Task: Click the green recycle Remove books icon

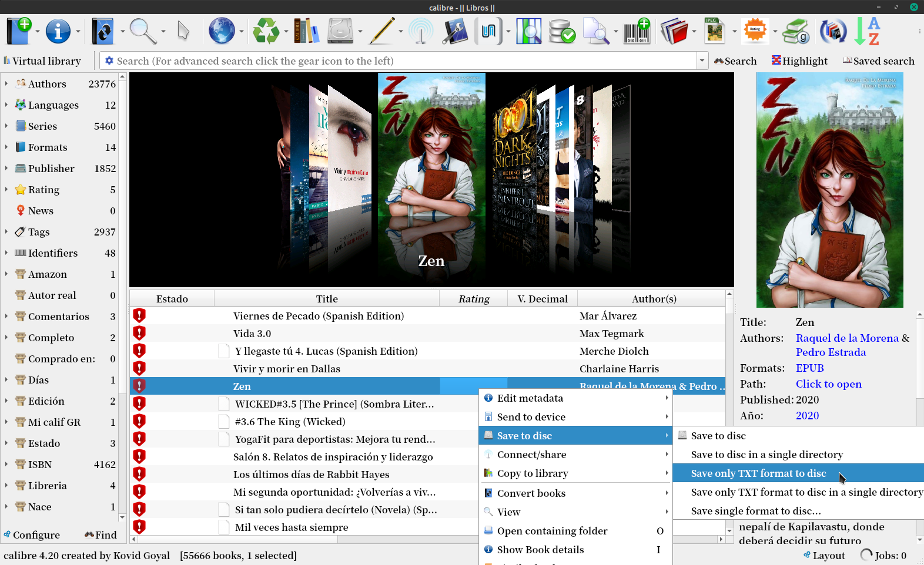Action: point(266,31)
